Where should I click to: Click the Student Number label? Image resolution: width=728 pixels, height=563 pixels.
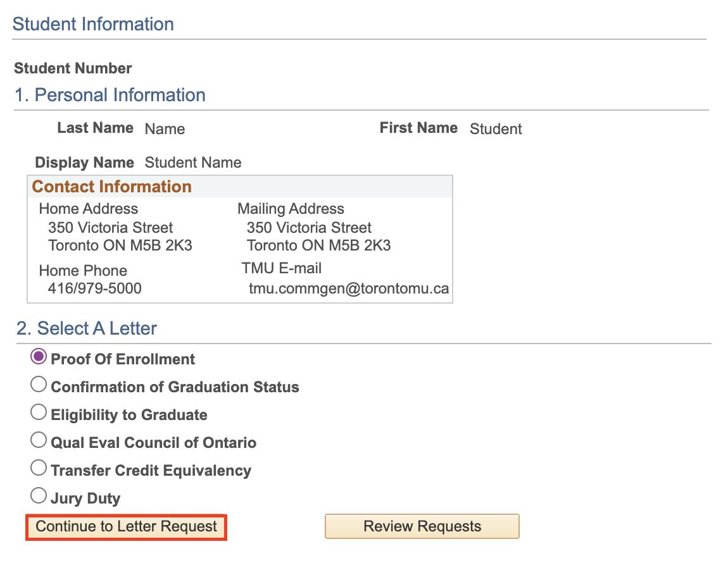pos(73,68)
